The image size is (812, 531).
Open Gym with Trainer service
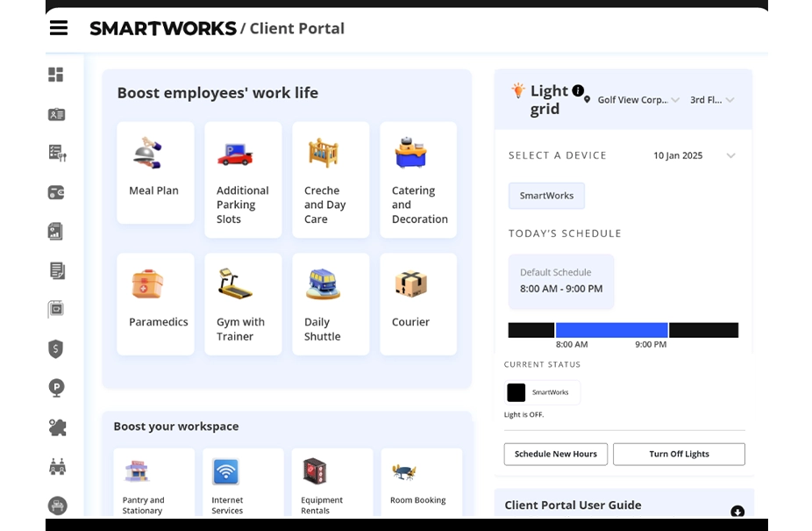click(x=243, y=304)
